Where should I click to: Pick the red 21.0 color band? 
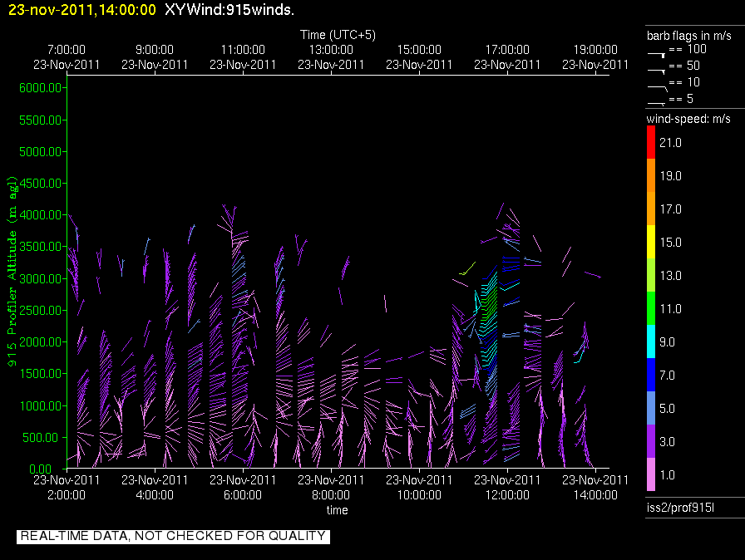651,142
